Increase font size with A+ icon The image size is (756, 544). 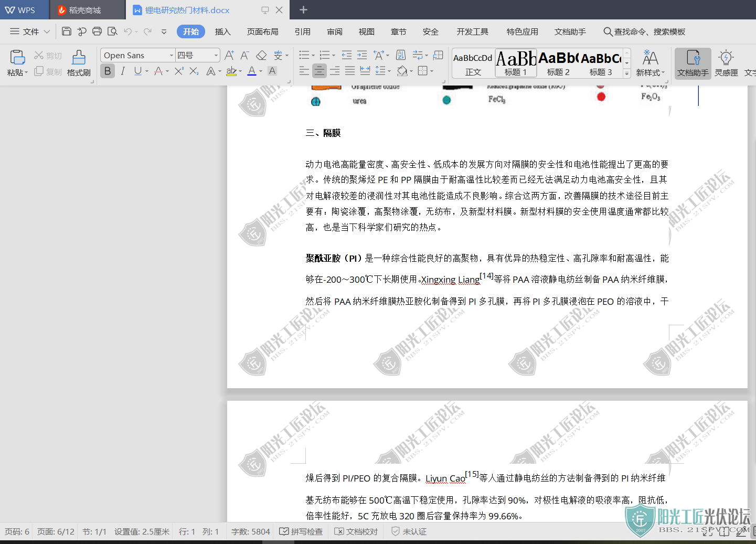click(229, 55)
